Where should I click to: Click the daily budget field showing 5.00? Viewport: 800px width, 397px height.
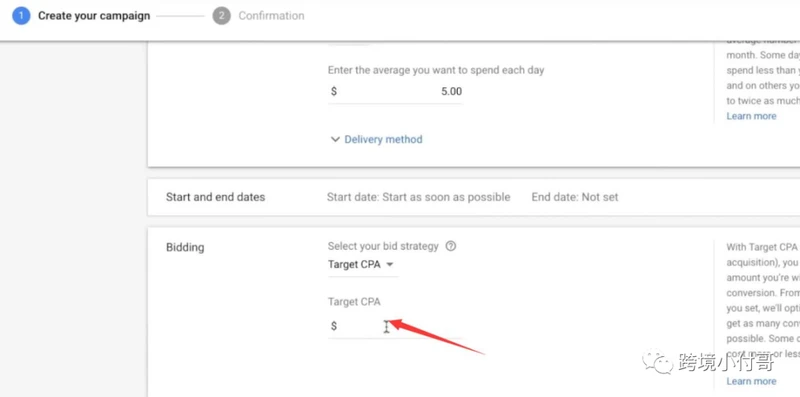(x=395, y=92)
